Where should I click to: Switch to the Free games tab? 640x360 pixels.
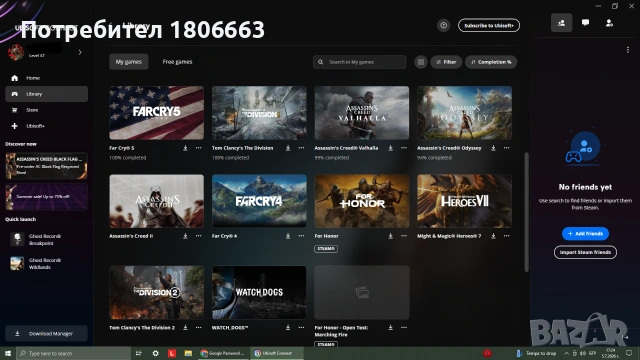(x=177, y=62)
